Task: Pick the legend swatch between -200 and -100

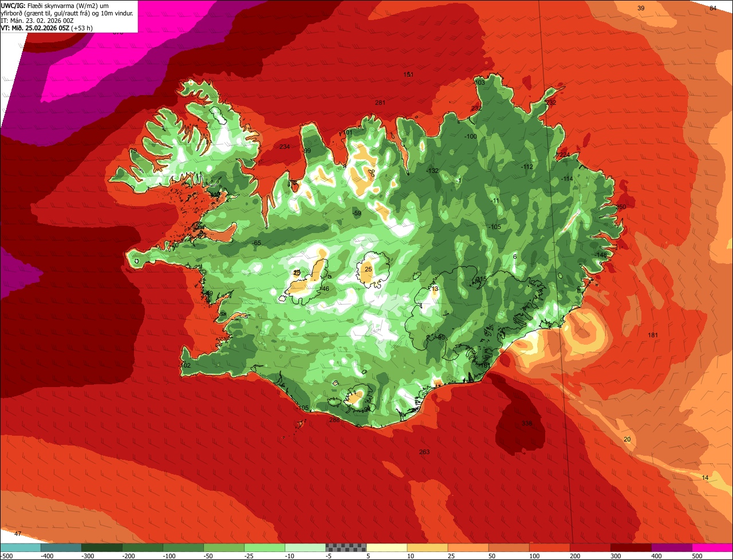Action: pyautogui.click(x=142, y=547)
